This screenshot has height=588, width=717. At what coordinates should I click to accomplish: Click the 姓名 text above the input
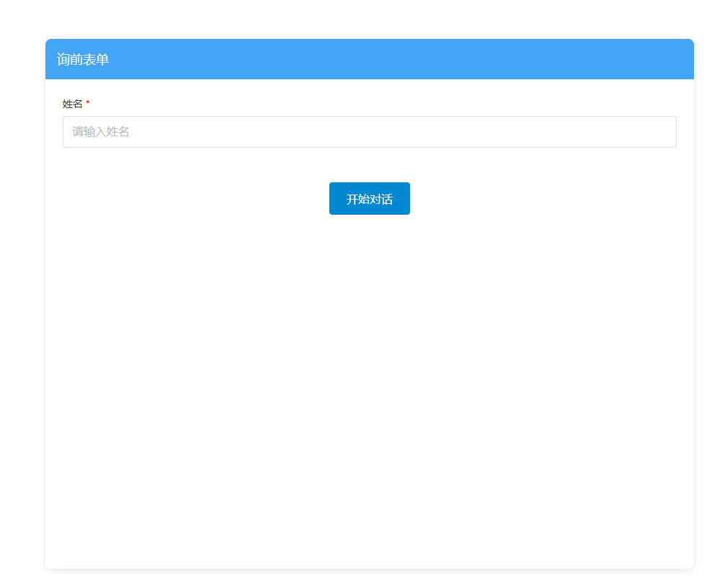click(73, 104)
